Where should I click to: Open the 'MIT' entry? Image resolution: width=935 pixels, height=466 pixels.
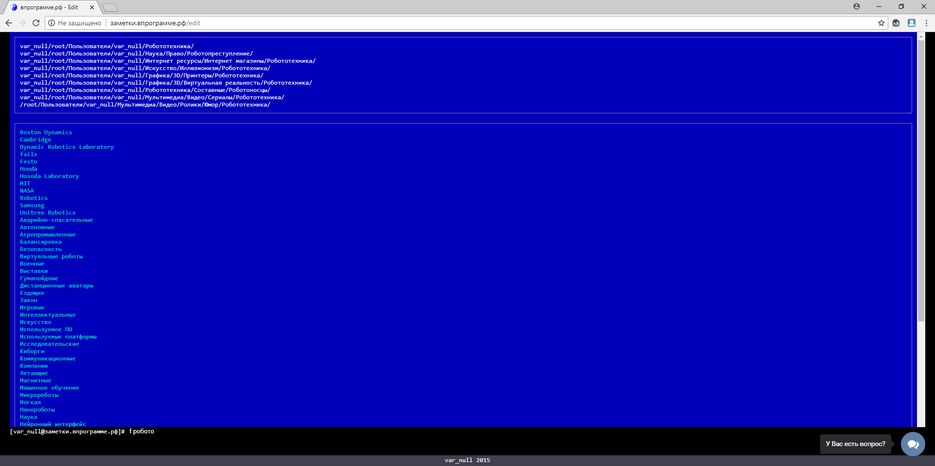[x=25, y=183]
